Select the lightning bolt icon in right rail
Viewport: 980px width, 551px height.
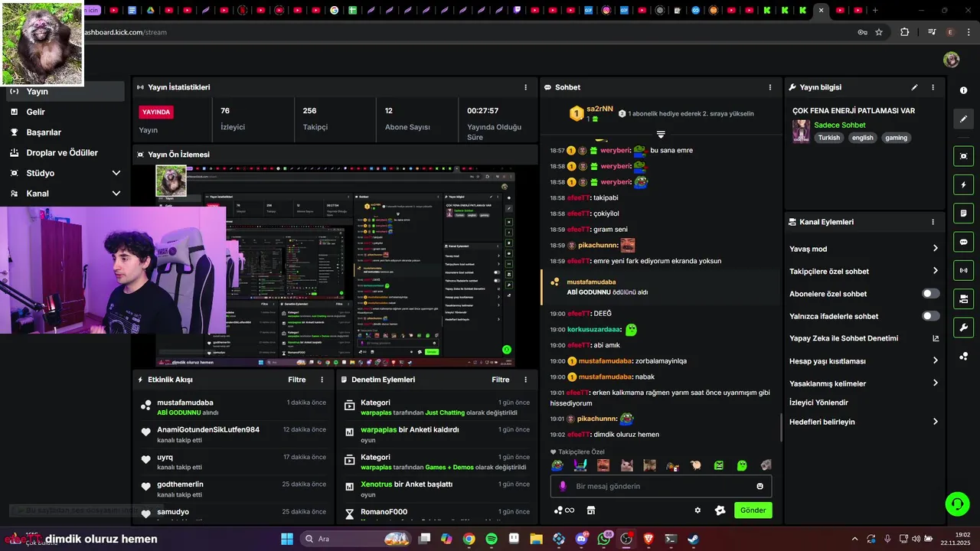(963, 184)
